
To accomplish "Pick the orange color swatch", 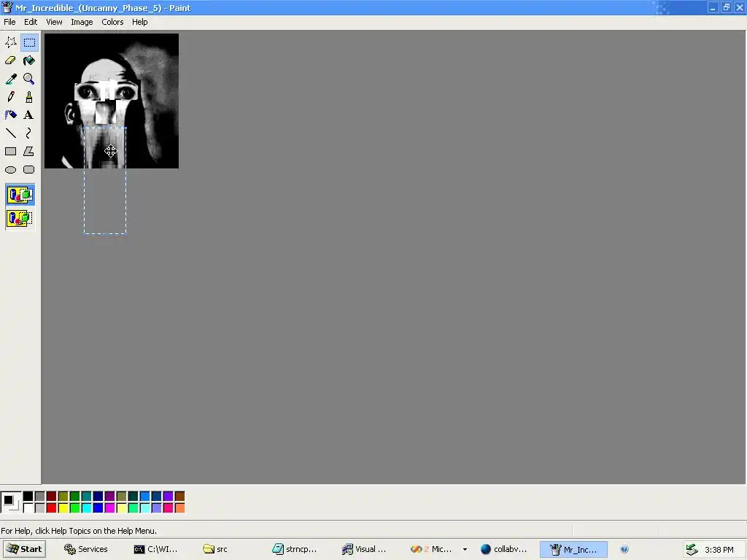I will pos(179,508).
